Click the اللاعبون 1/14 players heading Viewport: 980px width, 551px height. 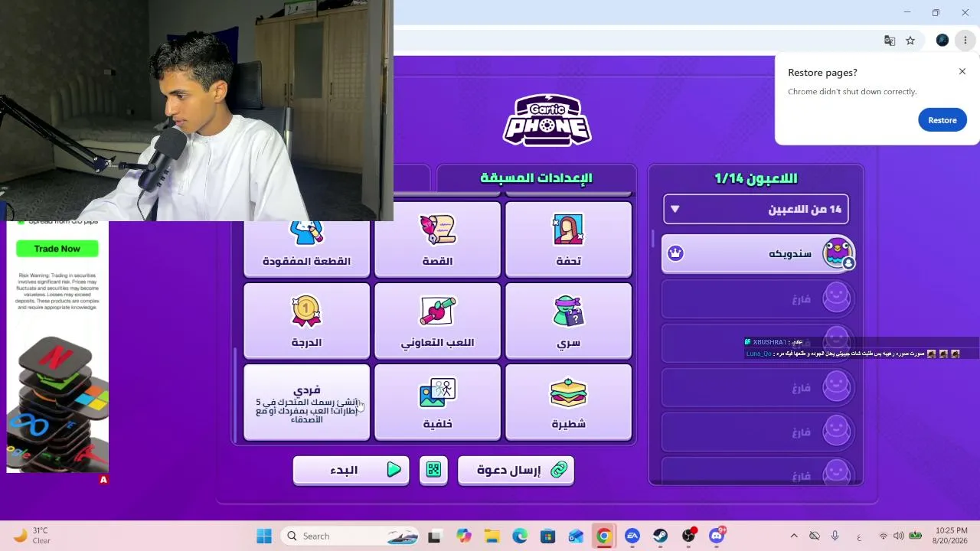pyautogui.click(x=756, y=178)
